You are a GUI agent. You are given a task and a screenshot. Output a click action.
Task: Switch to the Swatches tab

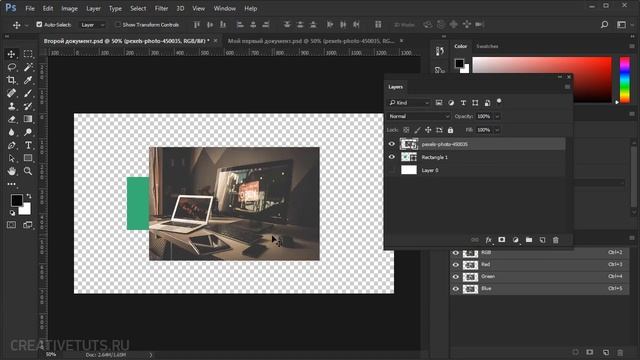(487, 46)
